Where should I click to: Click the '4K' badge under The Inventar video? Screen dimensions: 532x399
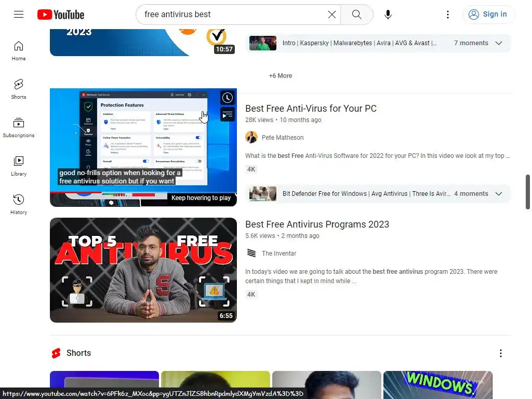coord(251,295)
